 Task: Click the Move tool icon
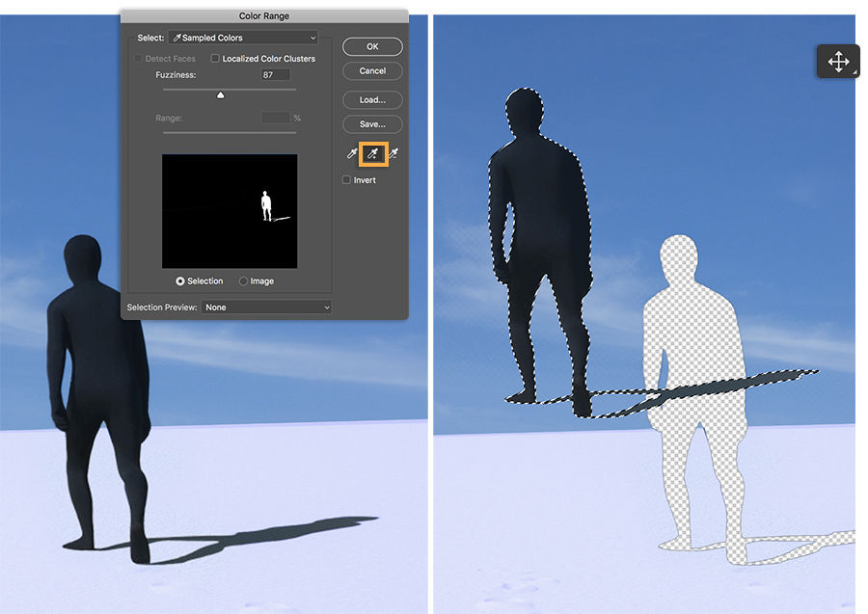click(x=838, y=61)
